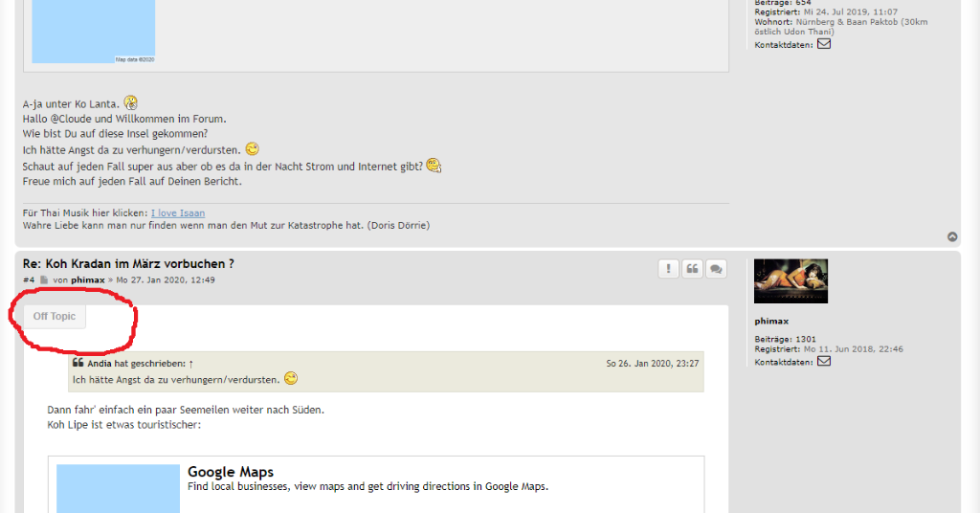Open post title 'Re: Koh Kradan im März vorbuchen ?'
The width and height of the screenshot is (980, 513).
128,264
